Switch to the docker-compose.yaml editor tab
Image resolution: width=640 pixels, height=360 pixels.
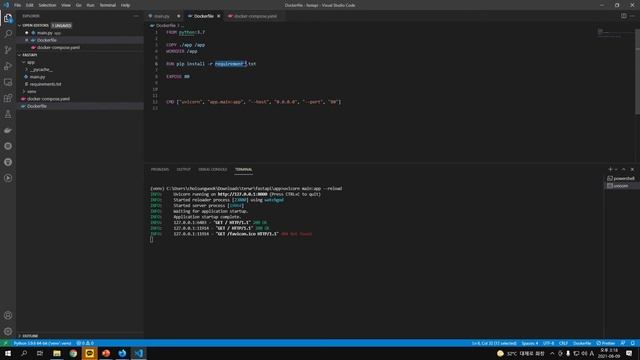[256, 16]
